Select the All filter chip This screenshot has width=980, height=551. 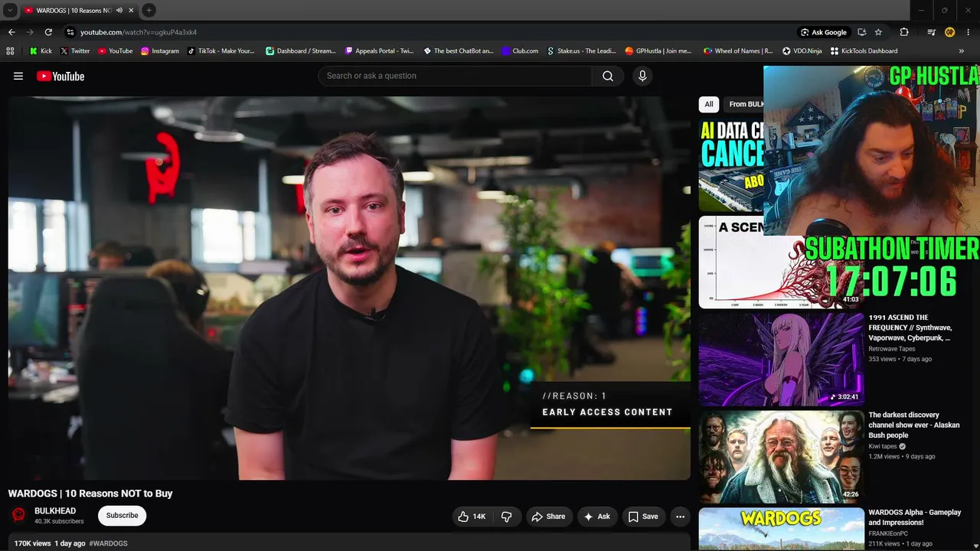709,104
